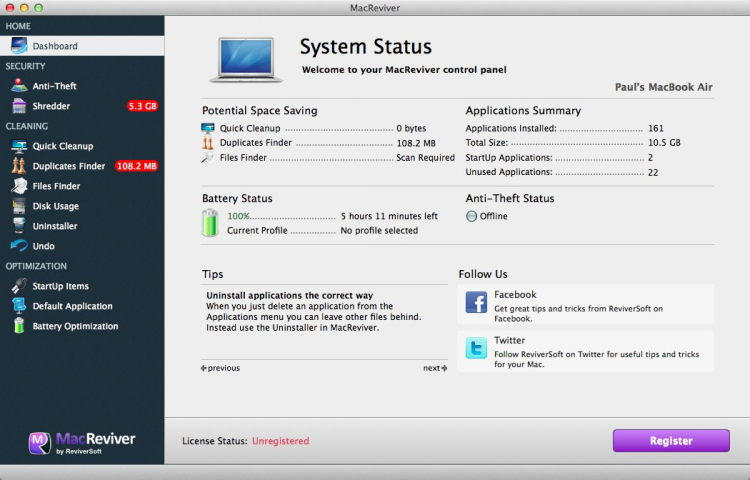
Task: Open Disk Usage from the sidebar
Action: 55,206
